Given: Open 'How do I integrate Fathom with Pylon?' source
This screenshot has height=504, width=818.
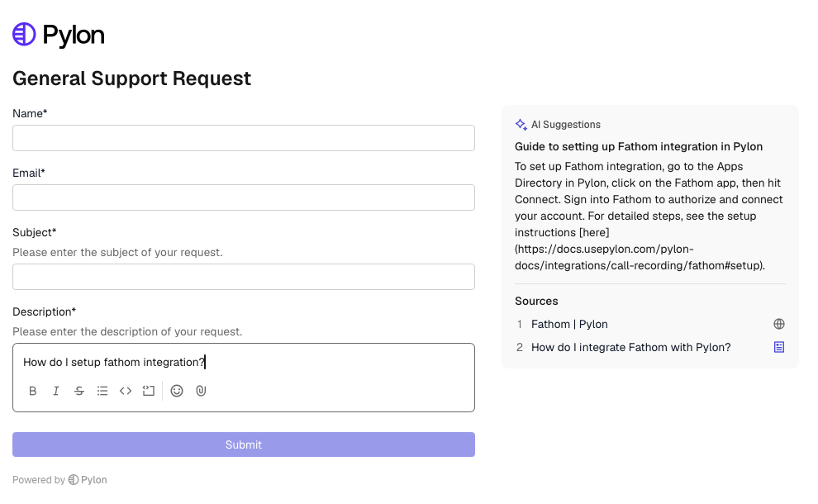Looking at the screenshot, I should [630, 347].
